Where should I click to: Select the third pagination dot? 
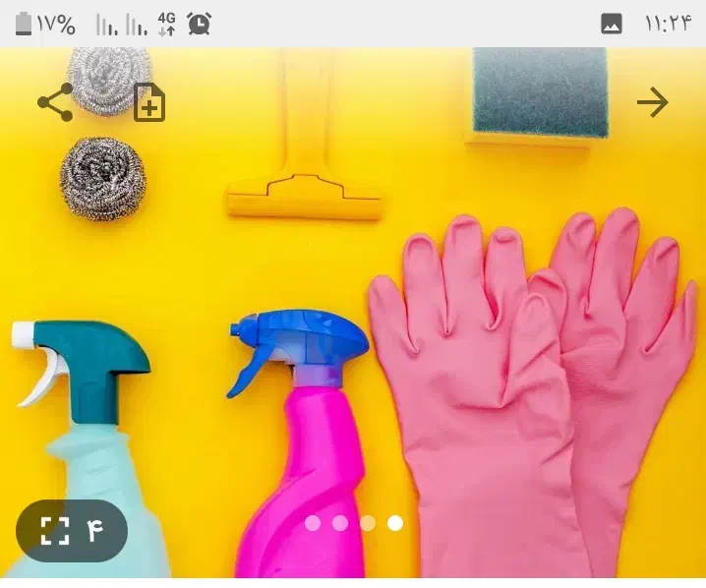(x=368, y=523)
